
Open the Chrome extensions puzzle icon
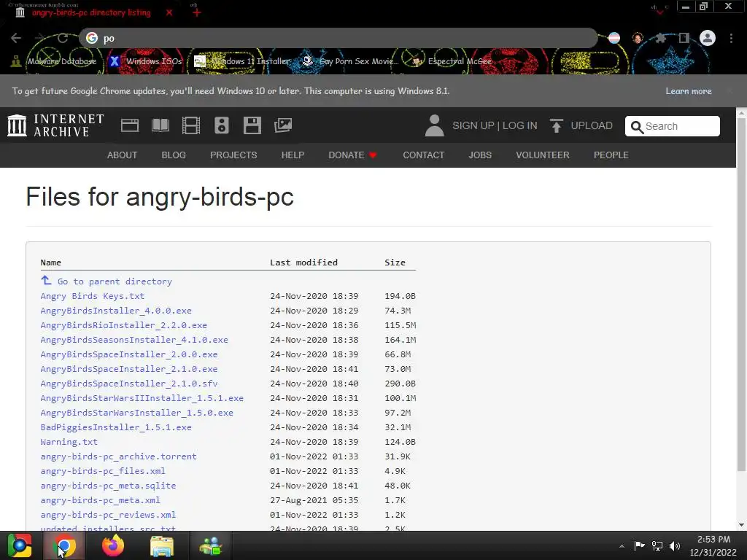[661, 38]
